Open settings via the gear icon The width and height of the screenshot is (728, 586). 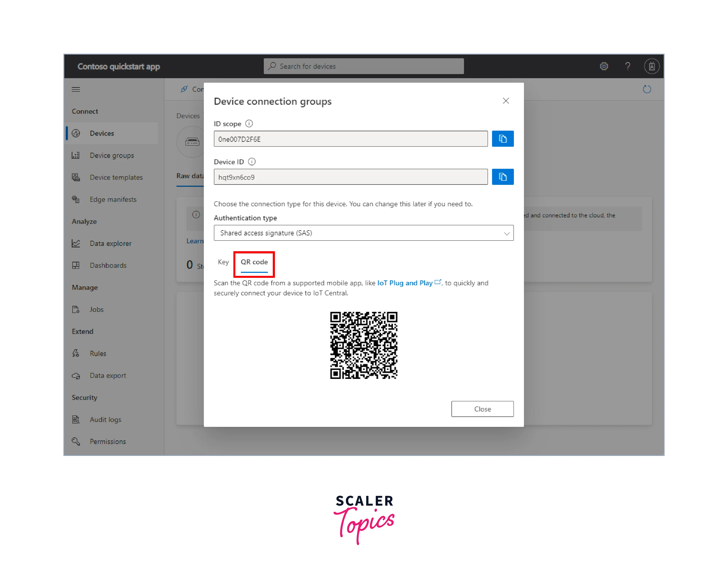pyautogui.click(x=604, y=66)
